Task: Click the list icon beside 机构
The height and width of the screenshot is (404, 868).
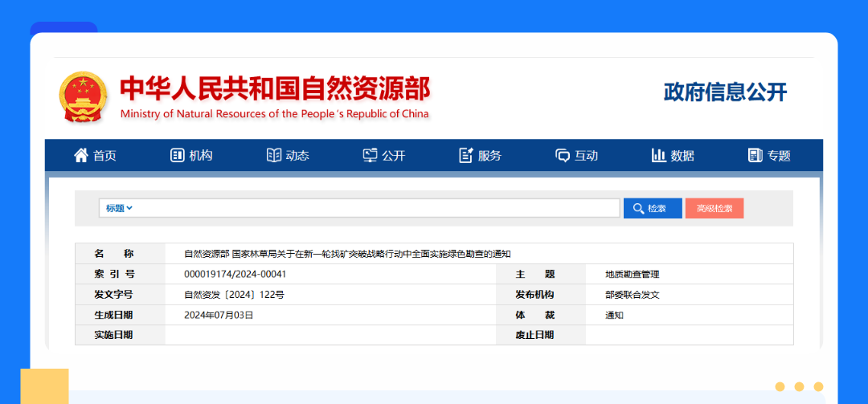Action: coord(177,156)
